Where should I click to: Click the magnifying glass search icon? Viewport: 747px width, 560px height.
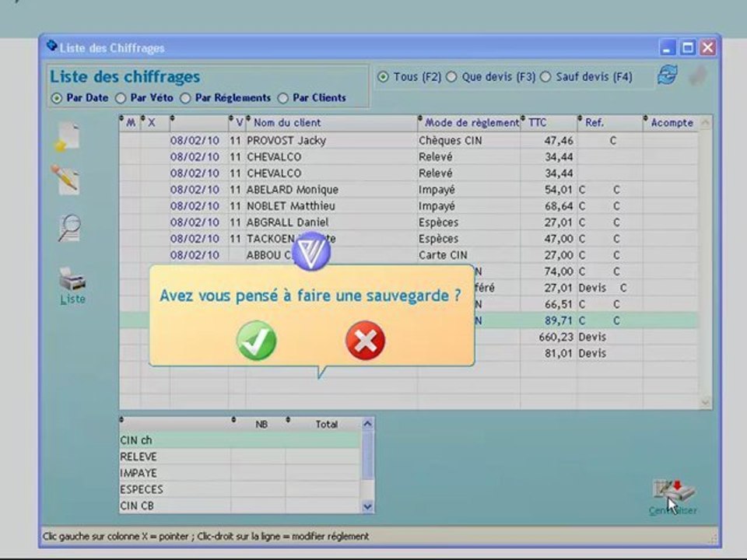coord(69,228)
